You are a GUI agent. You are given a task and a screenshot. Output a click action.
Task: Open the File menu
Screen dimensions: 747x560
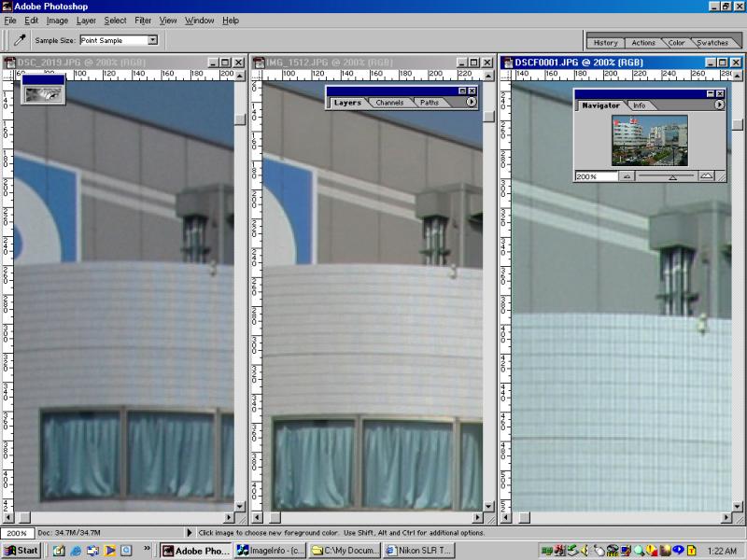10,21
